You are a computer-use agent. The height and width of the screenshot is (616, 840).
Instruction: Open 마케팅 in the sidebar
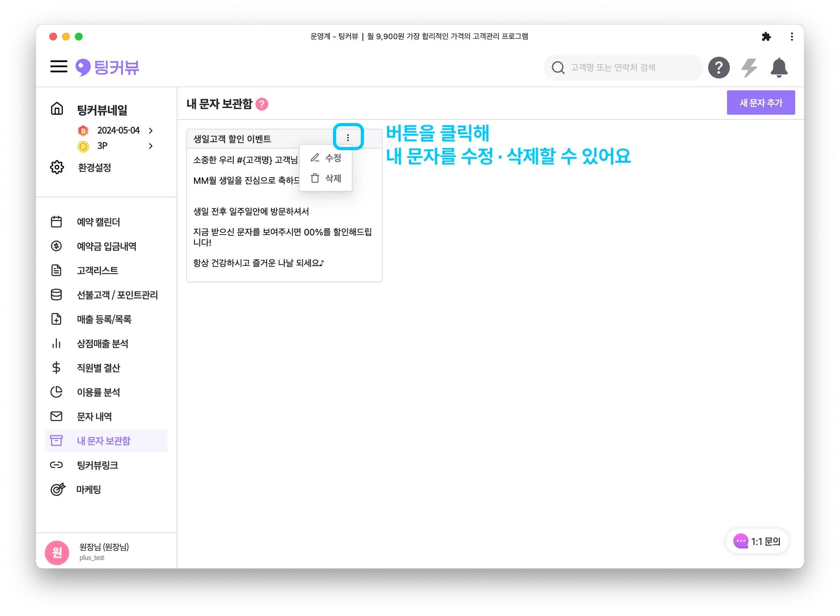[x=89, y=490]
